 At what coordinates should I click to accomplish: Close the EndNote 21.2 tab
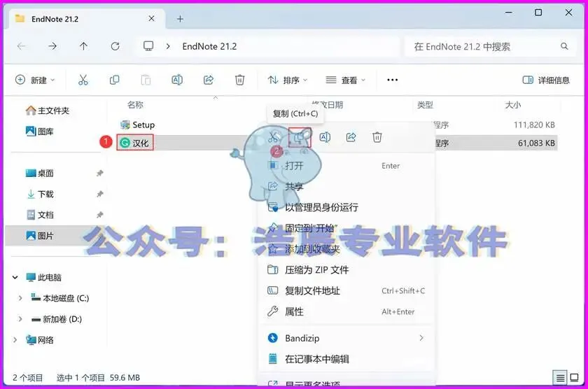(x=151, y=18)
